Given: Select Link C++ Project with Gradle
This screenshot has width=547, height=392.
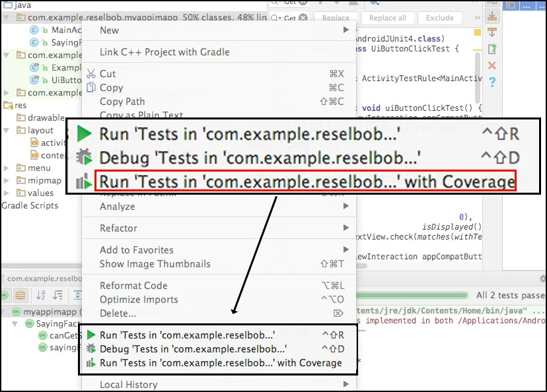Looking at the screenshot, I should [x=219, y=52].
